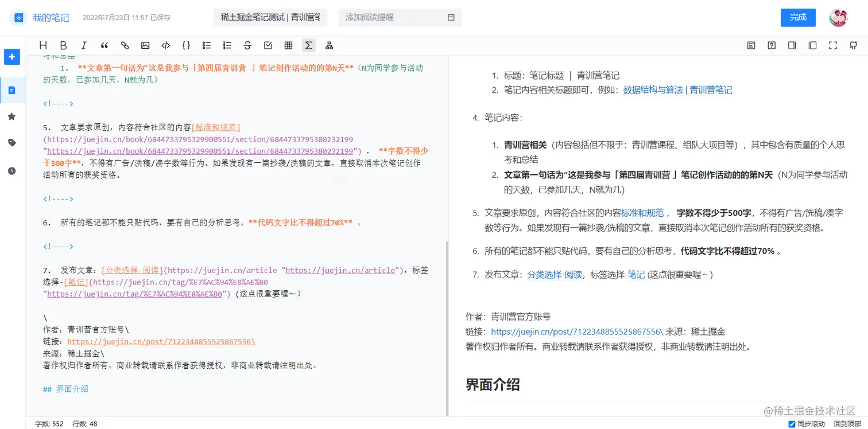Open the math formula (sigma) tool

[309, 45]
